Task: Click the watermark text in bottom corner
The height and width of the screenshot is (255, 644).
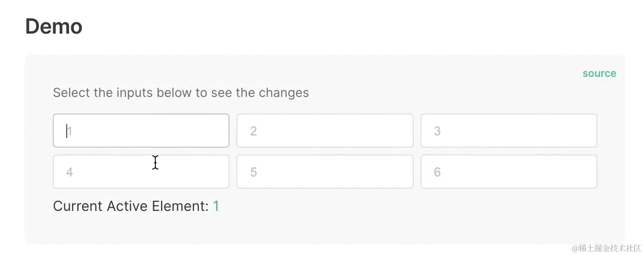Action: pos(606,248)
